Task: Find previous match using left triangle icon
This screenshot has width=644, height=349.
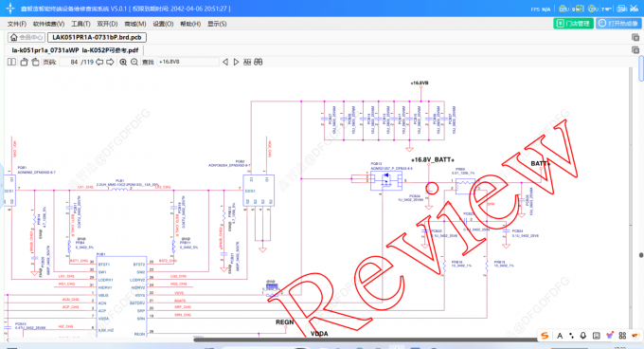Action: click(x=225, y=62)
